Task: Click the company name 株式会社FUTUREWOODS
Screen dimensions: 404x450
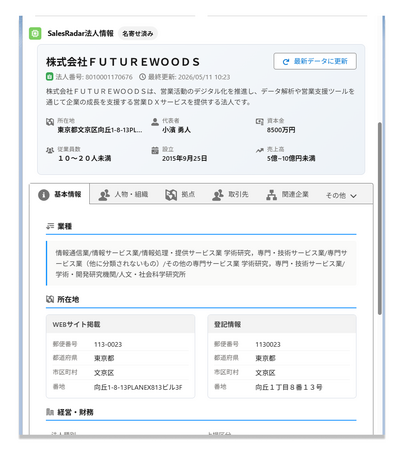Action: click(123, 62)
